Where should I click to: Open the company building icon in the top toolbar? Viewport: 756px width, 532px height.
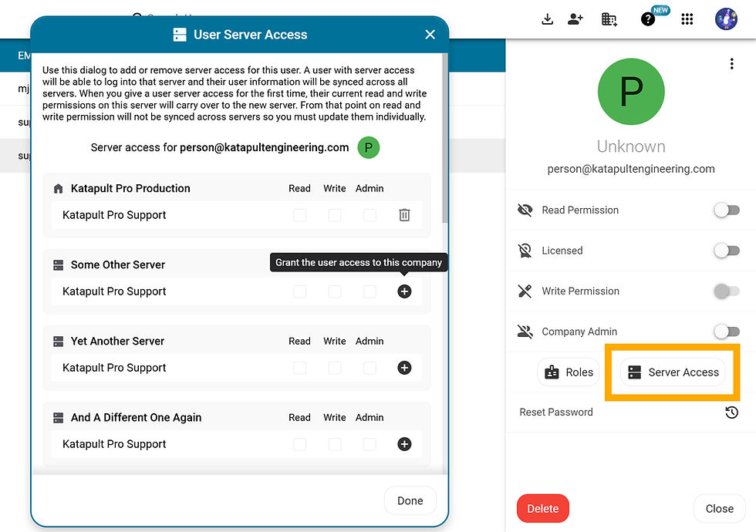click(x=609, y=19)
